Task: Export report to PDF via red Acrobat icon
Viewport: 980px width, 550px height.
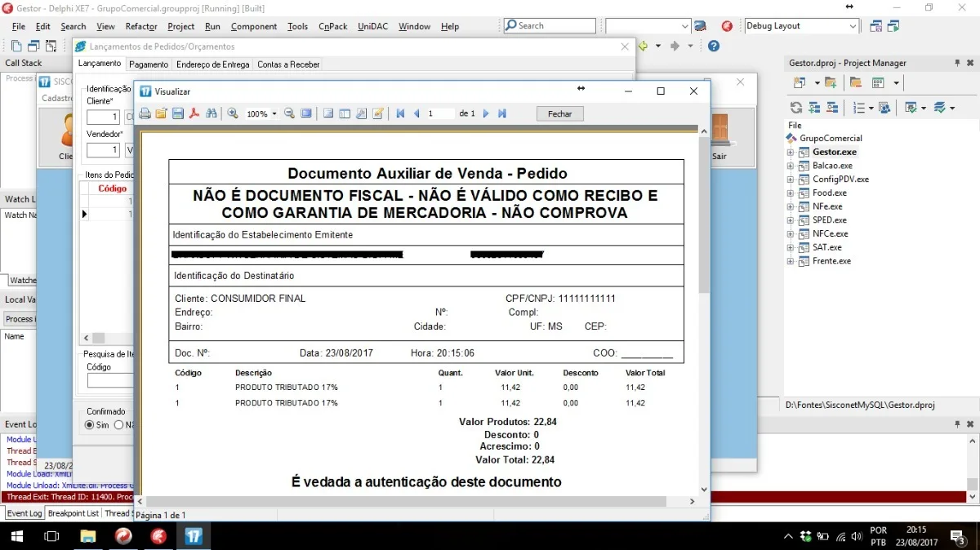Action: [194, 114]
